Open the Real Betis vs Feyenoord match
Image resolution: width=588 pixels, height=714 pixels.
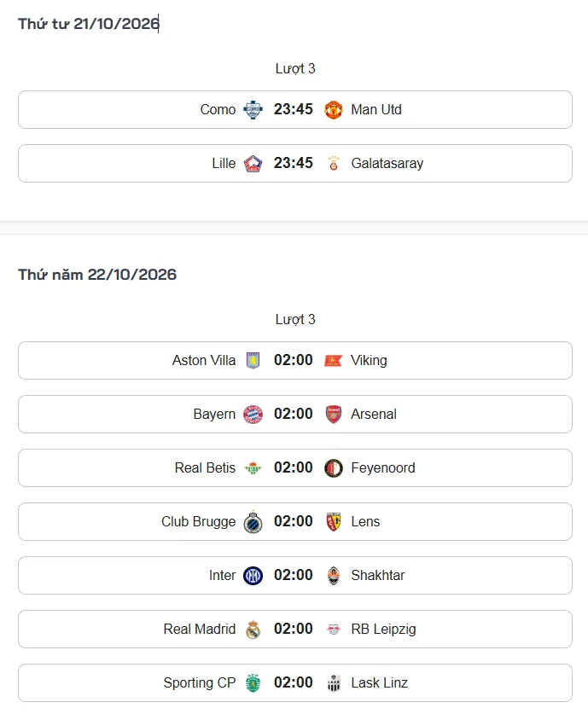pyautogui.click(x=295, y=468)
